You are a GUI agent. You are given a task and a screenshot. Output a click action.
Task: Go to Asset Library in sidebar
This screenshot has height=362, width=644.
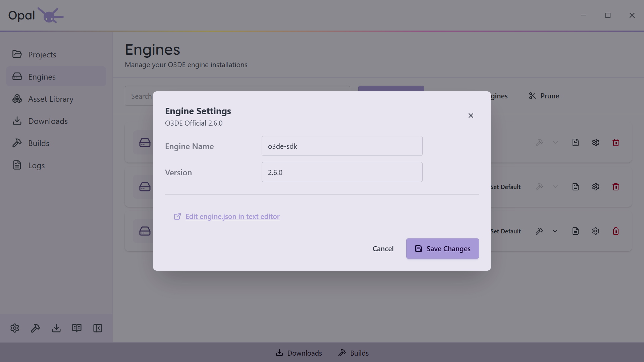click(56, 99)
